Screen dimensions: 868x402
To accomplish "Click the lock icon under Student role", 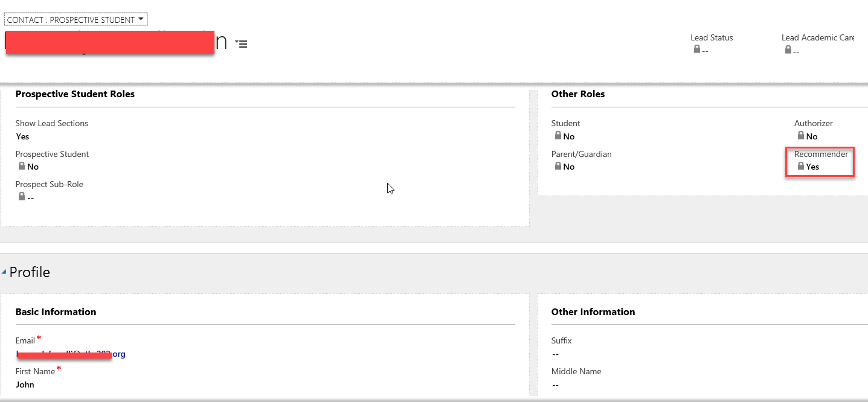I will point(558,136).
